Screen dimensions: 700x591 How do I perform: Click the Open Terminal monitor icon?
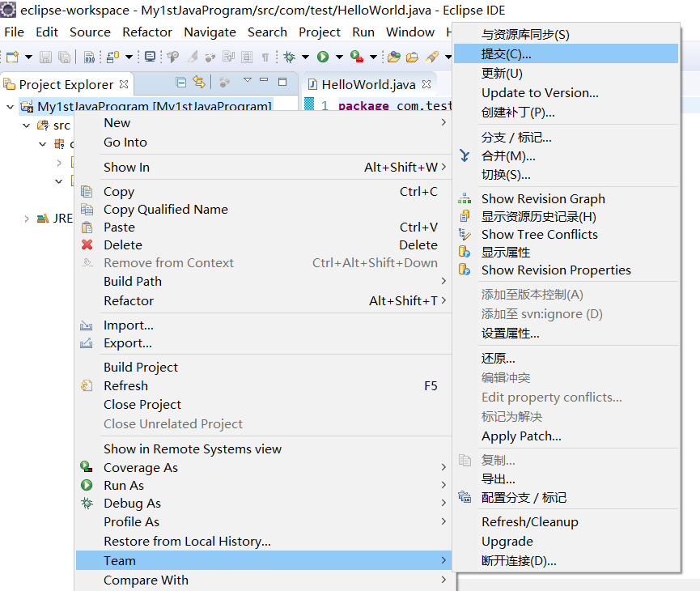click(x=151, y=57)
